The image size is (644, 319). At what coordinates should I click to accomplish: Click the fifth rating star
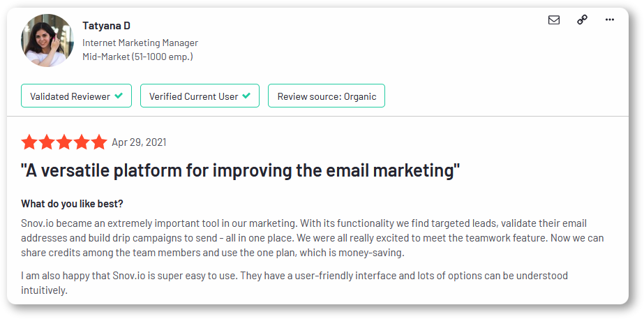(99, 142)
